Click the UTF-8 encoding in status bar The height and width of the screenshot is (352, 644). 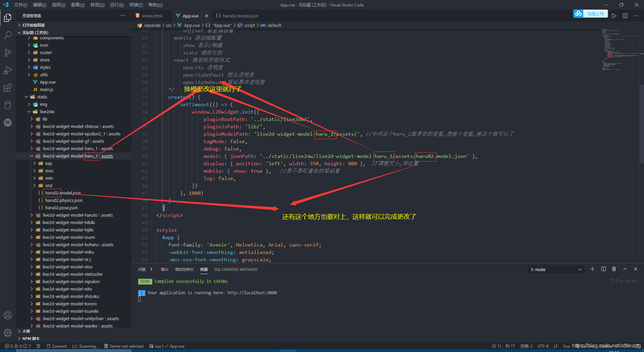click(543, 346)
